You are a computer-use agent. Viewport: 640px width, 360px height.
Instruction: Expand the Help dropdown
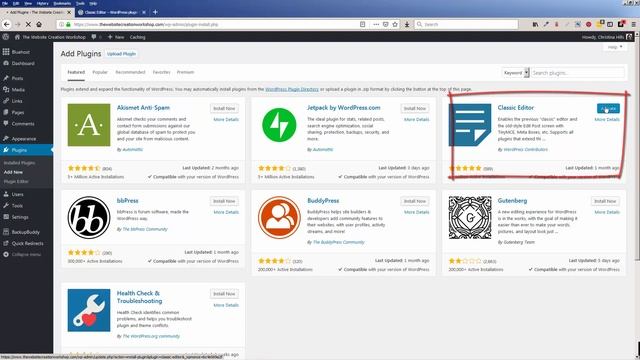(615, 47)
